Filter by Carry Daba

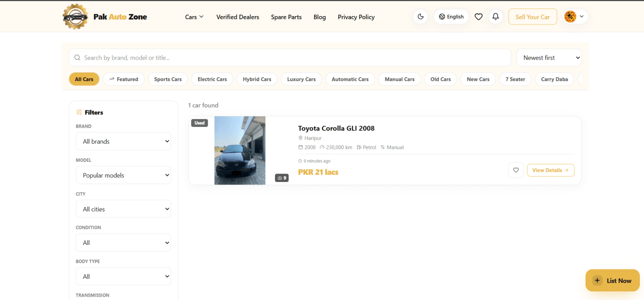pyautogui.click(x=555, y=79)
